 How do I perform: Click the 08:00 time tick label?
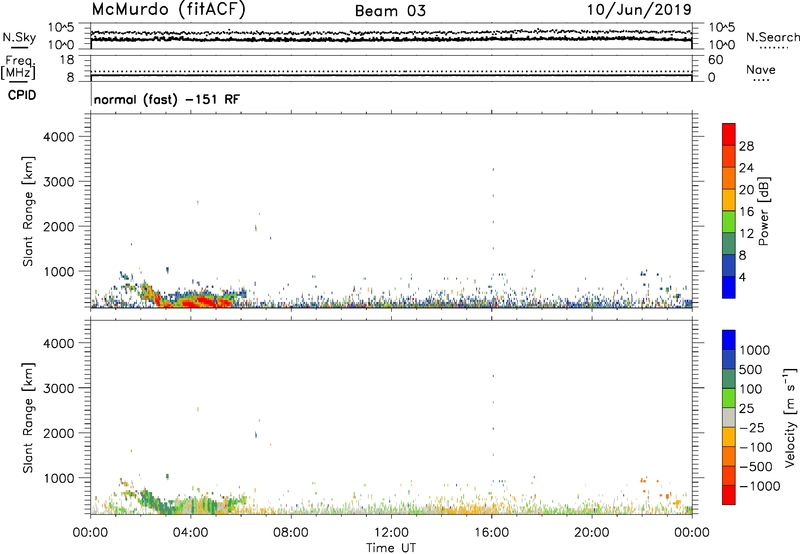point(291,533)
